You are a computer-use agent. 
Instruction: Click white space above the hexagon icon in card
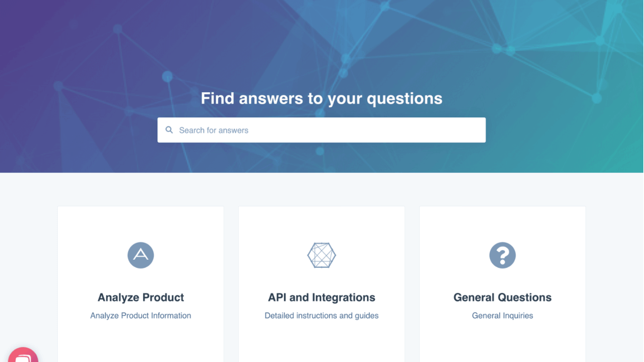click(x=322, y=224)
